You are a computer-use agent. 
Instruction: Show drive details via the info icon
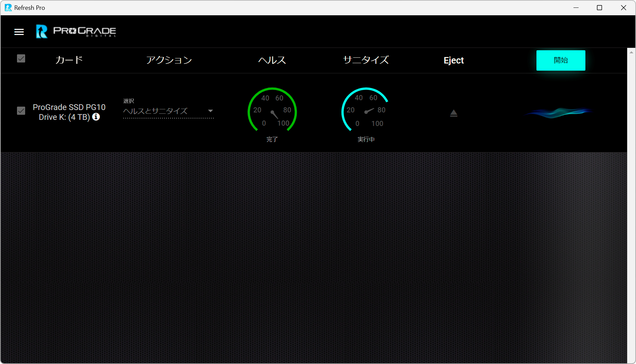pos(96,117)
